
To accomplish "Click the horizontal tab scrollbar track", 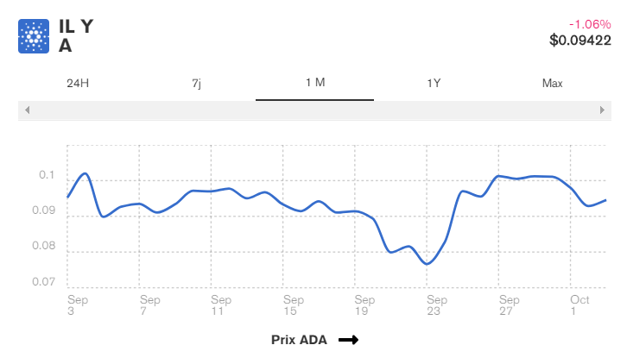I will pos(314,110).
